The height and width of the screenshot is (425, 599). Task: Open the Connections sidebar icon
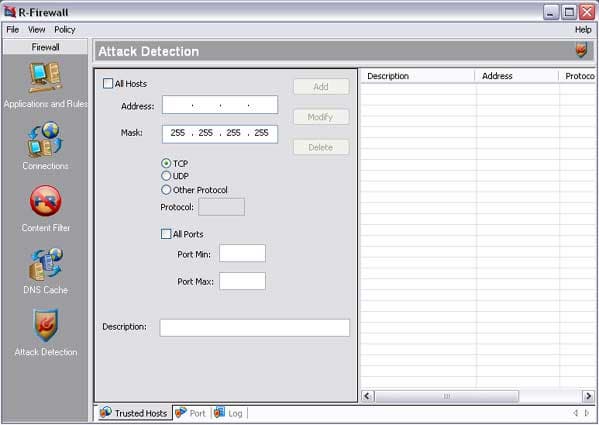(45, 139)
